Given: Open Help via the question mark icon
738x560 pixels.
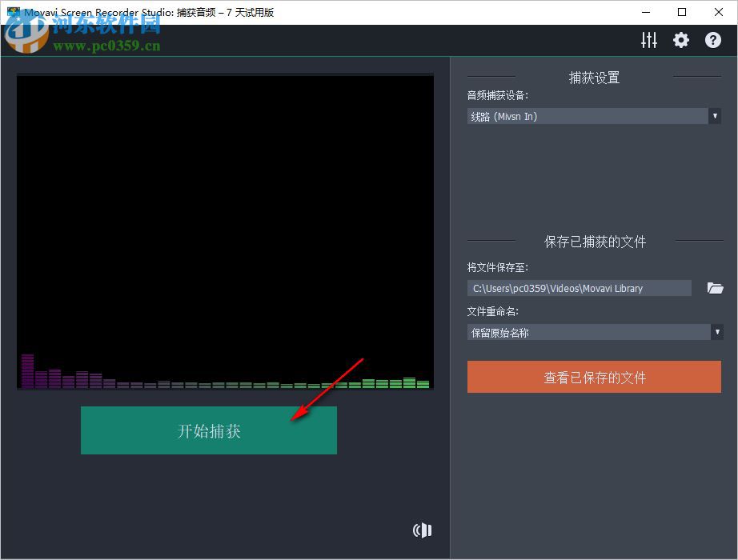Looking at the screenshot, I should (x=713, y=39).
